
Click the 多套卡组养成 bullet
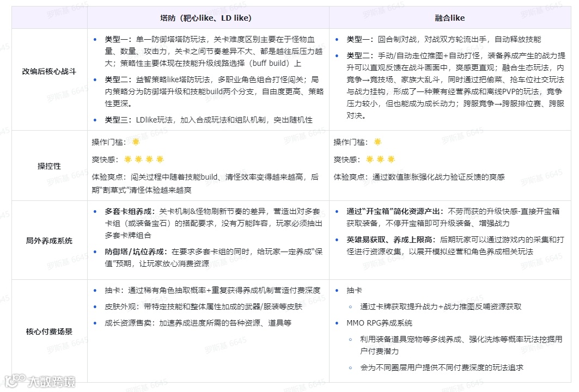[x=214, y=223]
